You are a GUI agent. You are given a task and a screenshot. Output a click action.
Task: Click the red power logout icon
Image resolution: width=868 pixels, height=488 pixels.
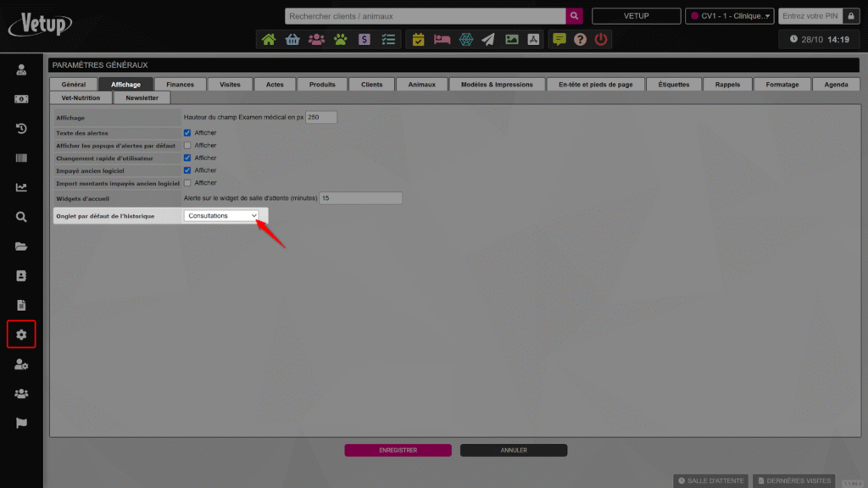pos(601,39)
